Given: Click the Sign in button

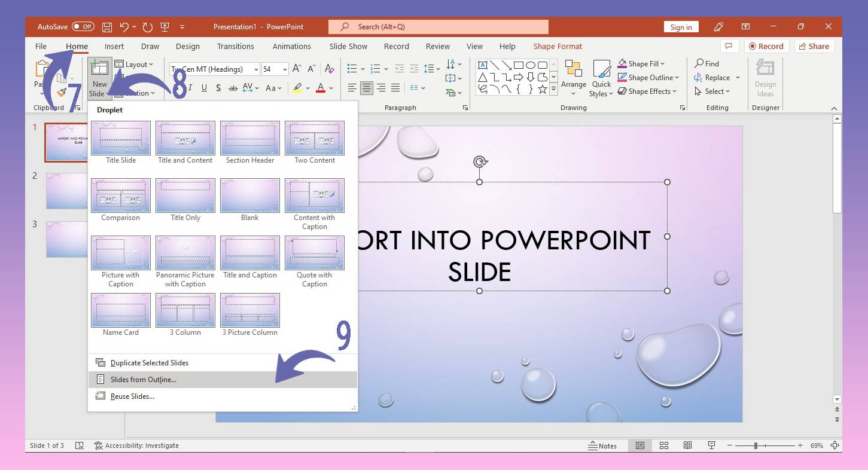Looking at the screenshot, I should [x=681, y=27].
